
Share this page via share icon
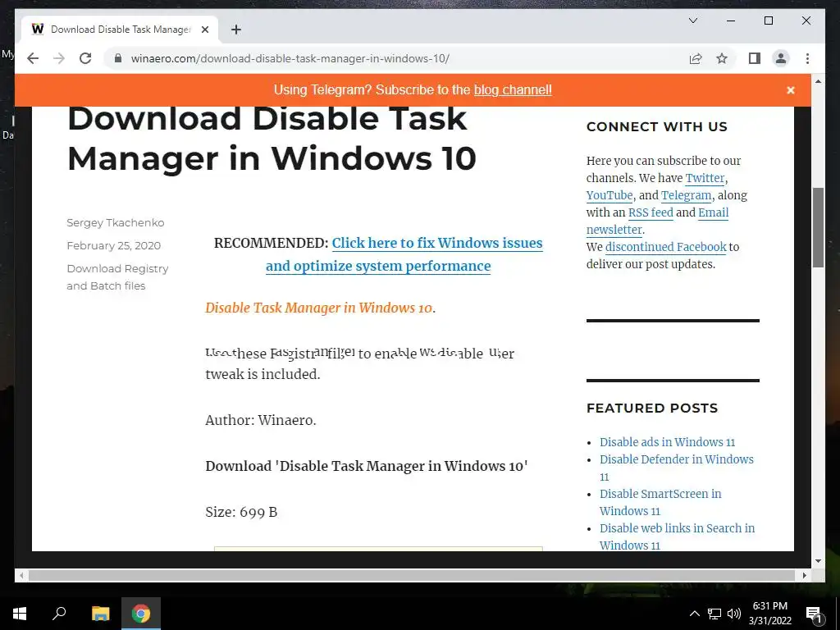coord(696,58)
